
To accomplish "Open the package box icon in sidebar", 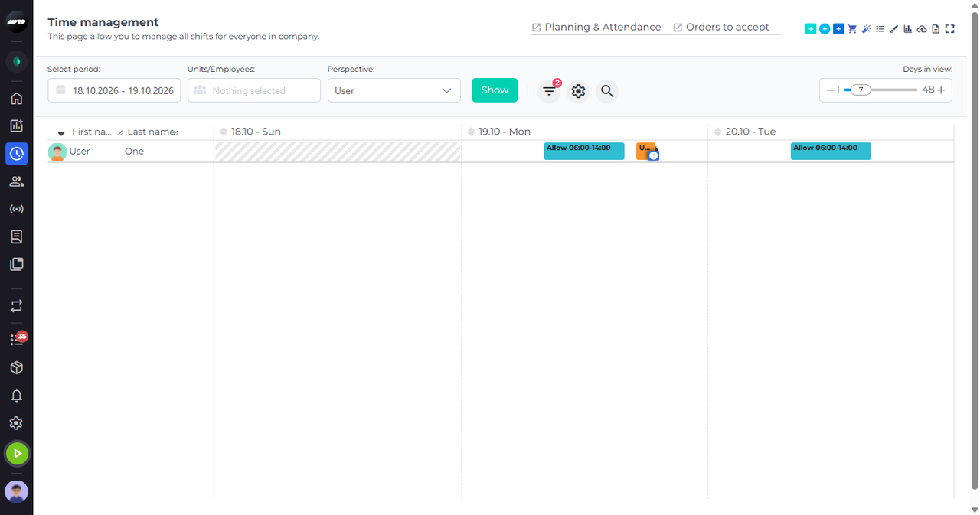I will click(16, 368).
